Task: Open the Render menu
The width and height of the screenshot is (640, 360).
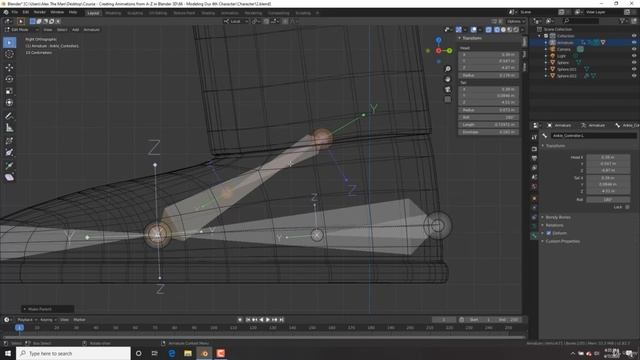Action: (x=40, y=13)
